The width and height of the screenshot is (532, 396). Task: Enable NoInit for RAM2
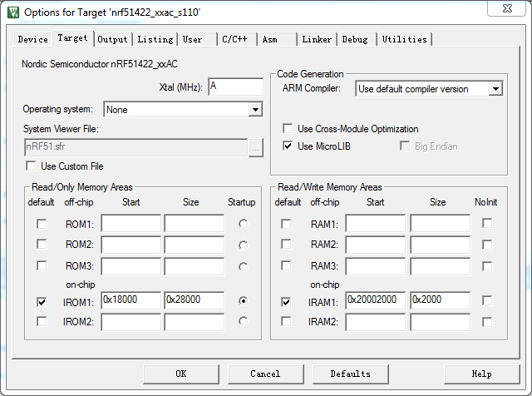coord(487,245)
